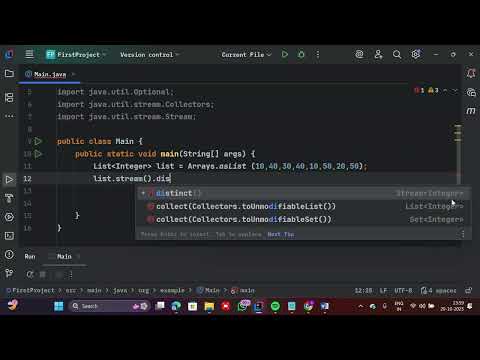Viewport: 480px width, 360px height.
Task: Open more run actions kebab menu
Action: point(318,54)
